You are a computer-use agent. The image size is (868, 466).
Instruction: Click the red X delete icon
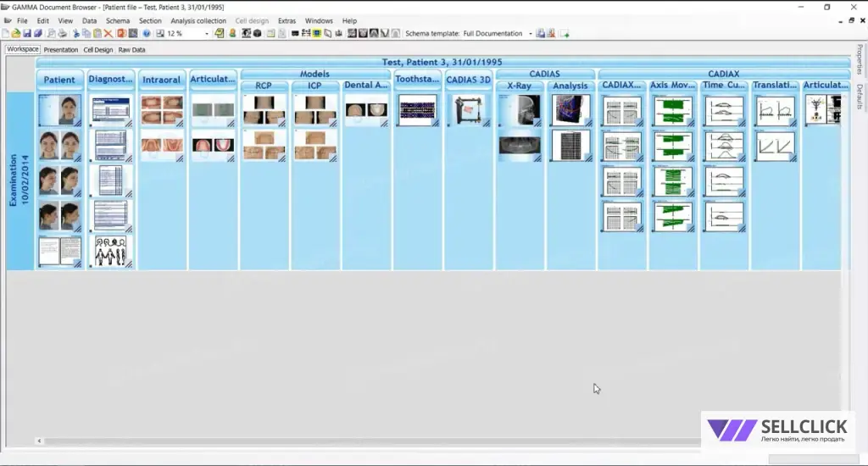click(108, 34)
